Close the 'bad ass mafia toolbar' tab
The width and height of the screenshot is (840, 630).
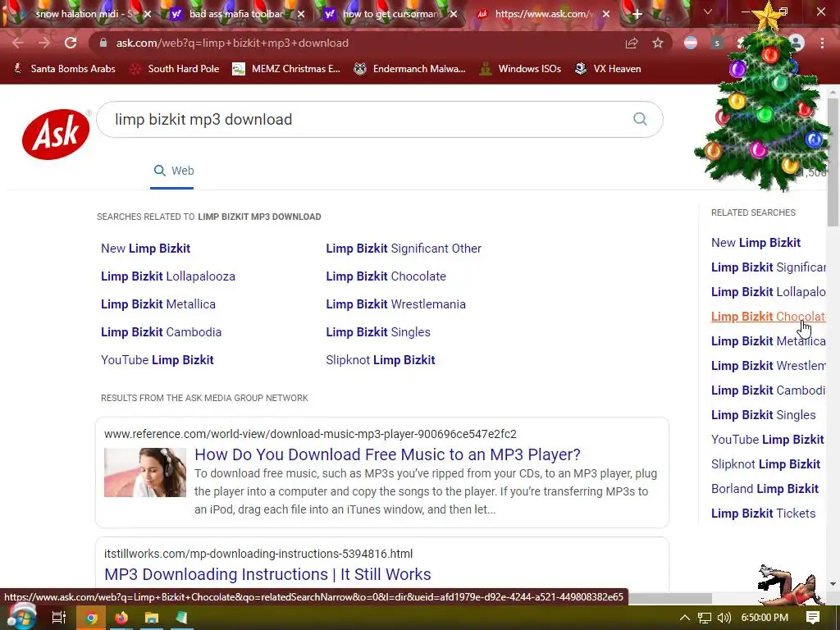(x=301, y=14)
